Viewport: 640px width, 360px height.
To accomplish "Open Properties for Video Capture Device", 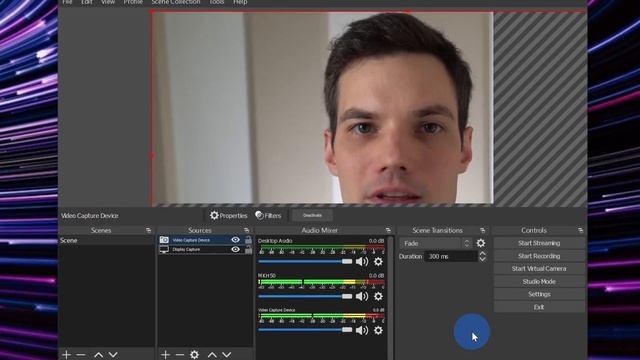I will [229, 216].
